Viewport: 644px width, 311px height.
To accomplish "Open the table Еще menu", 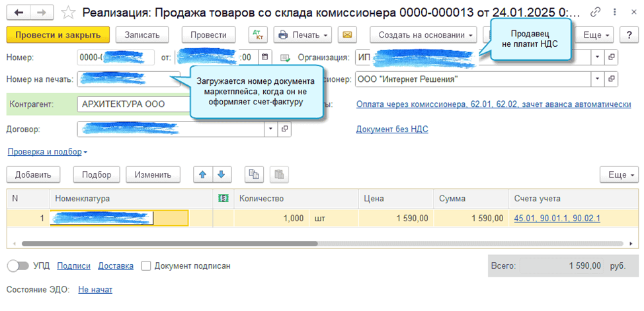I will [x=619, y=174].
